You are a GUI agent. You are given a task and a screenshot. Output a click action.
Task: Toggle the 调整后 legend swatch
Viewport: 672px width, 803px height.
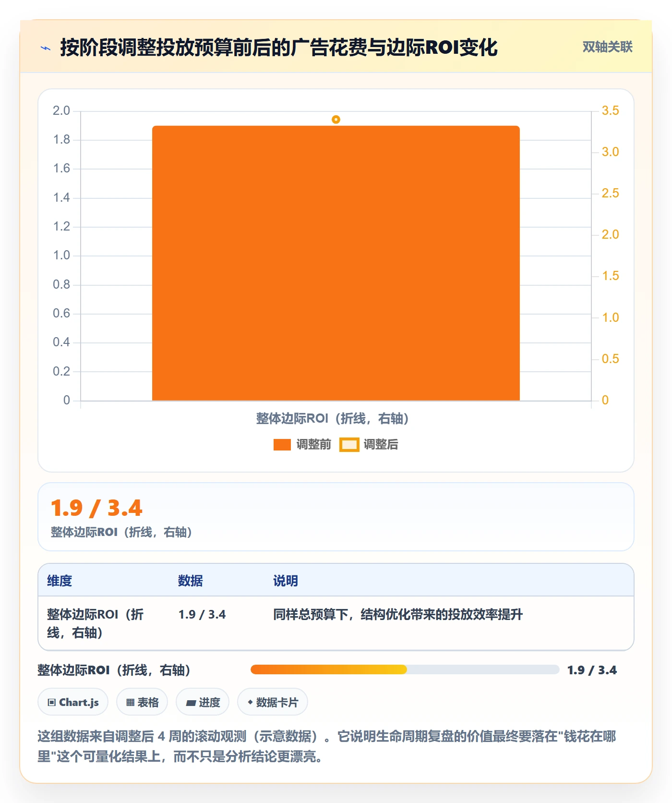coord(349,445)
